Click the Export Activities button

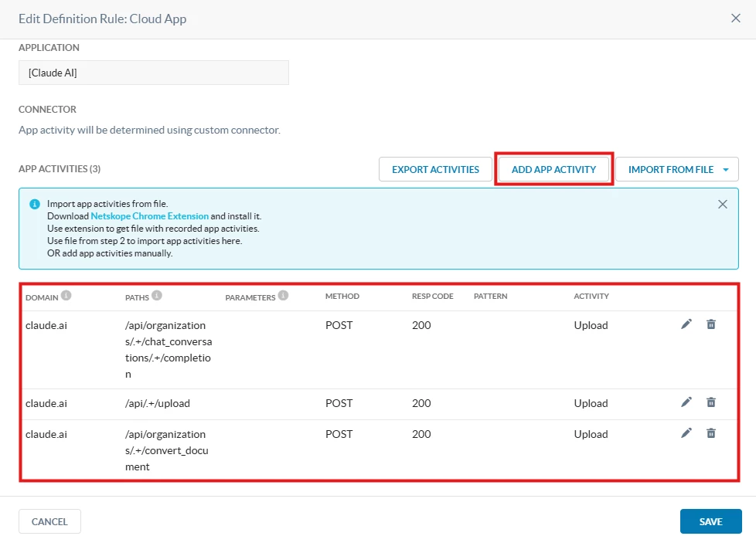[x=435, y=169]
